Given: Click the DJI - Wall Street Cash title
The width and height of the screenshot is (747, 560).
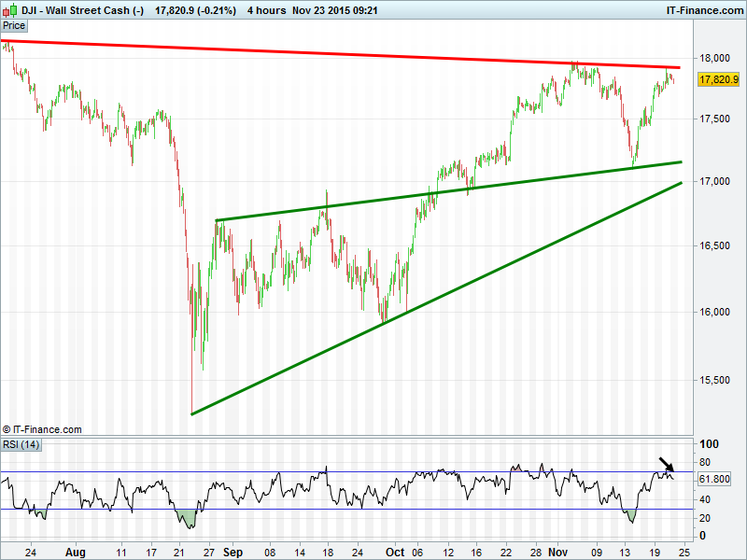Looking at the screenshot, I should click(x=82, y=10).
